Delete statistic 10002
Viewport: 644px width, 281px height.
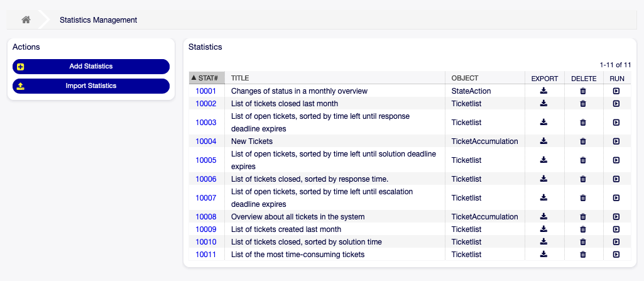(x=583, y=104)
